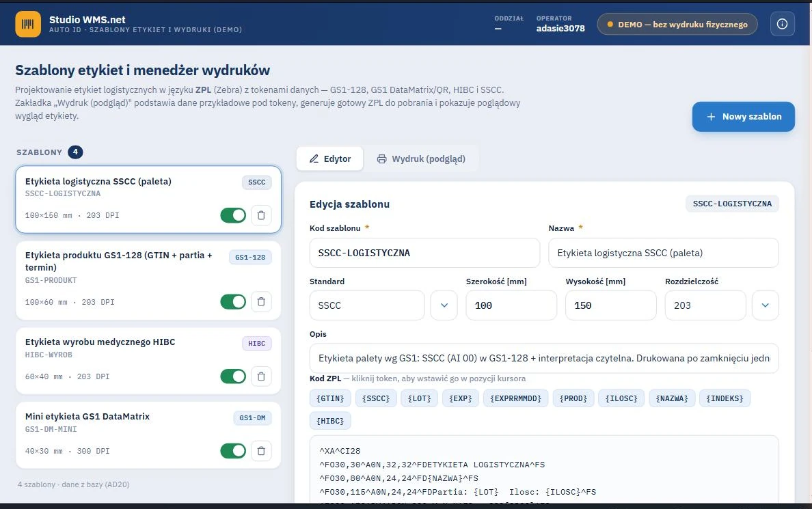Select the Etykieta logistyczna SSCC (paleta) card
This screenshot has height=509, width=812.
(148, 200)
